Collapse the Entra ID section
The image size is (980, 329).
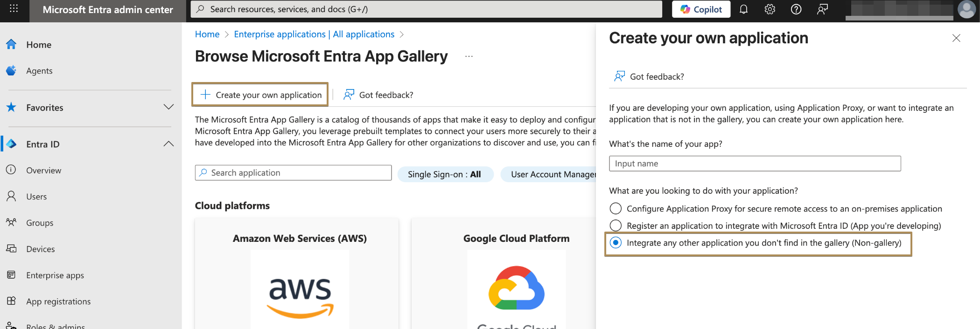[168, 144]
